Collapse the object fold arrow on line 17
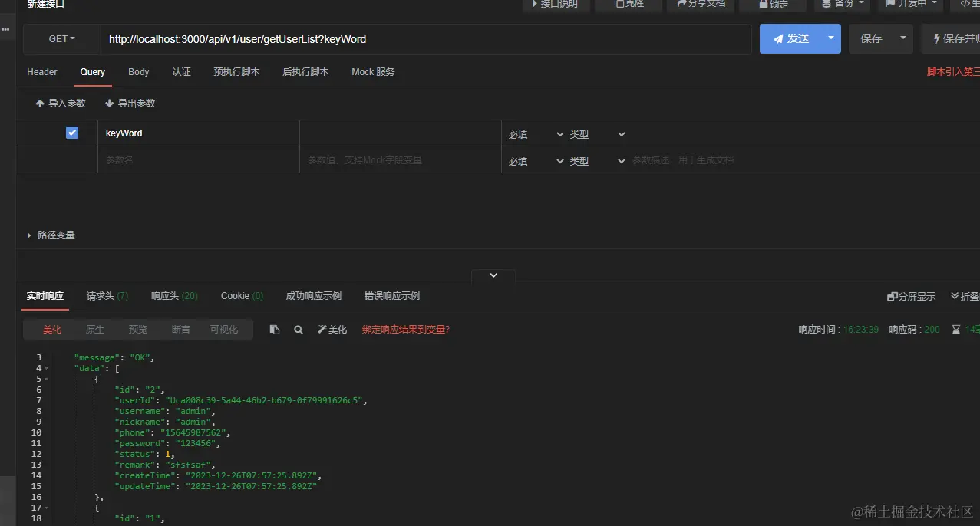Image resolution: width=980 pixels, height=526 pixels. pos(46,508)
